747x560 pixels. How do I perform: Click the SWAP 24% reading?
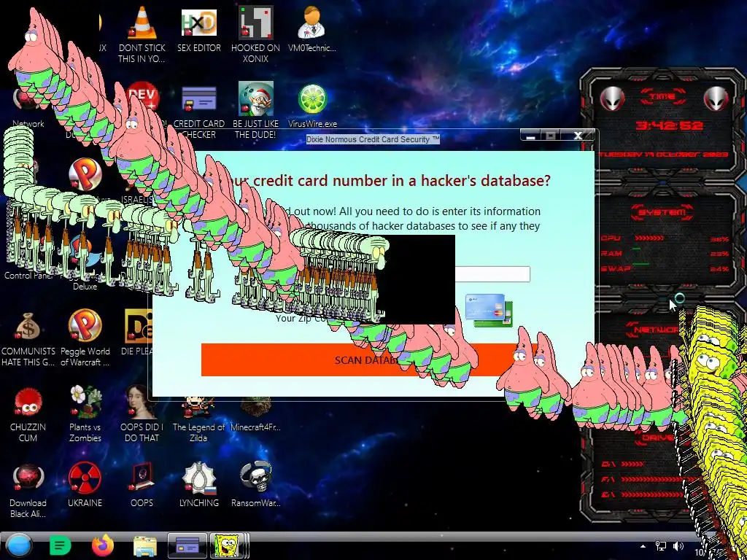719,269
